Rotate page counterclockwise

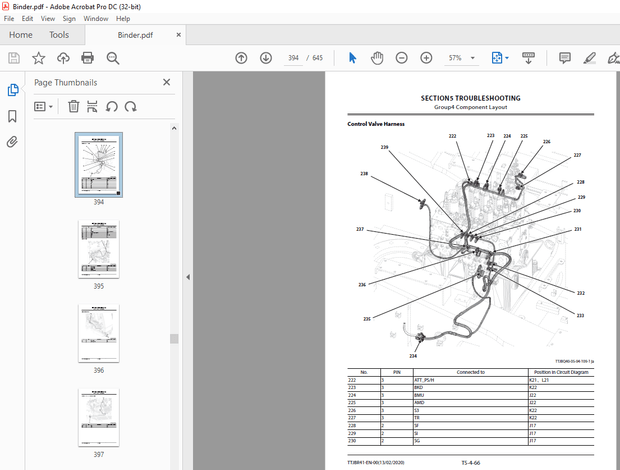pyautogui.click(x=112, y=106)
